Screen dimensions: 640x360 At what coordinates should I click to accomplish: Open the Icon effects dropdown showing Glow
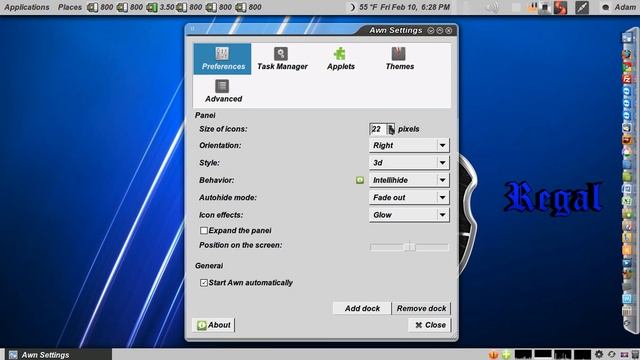coord(409,215)
